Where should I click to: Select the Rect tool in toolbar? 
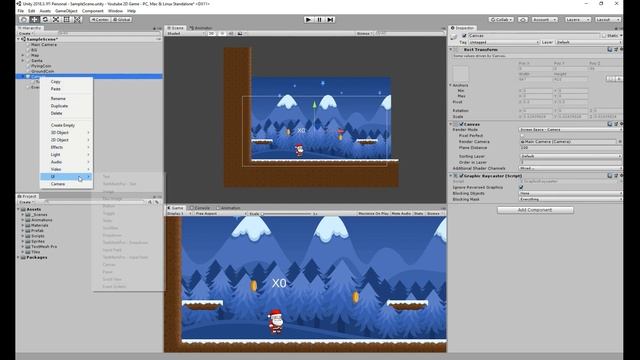point(67,19)
